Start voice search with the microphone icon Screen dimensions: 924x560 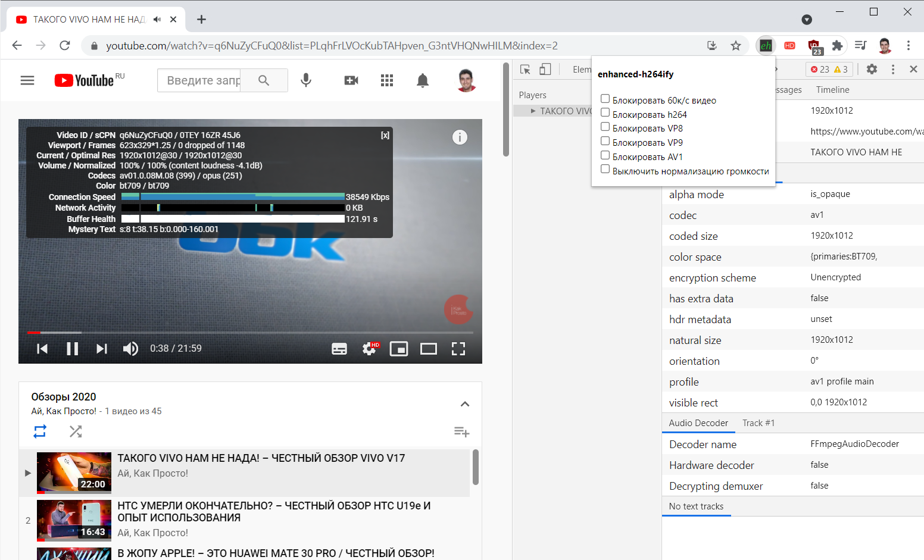[306, 80]
